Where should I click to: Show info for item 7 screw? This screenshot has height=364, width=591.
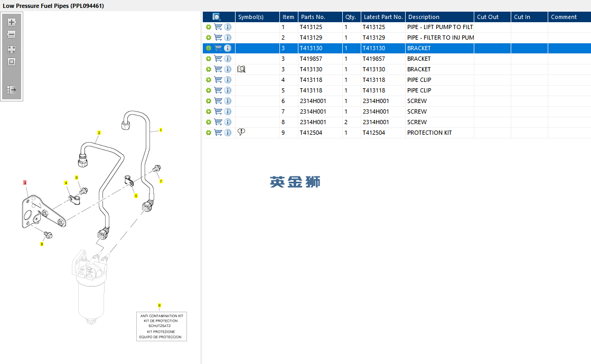(x=227, y=111)
